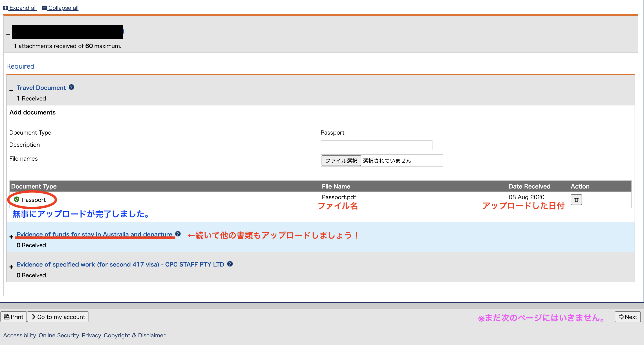Delete the Passport.pdf attachment with trash icon
The height and width of the screenshot is (345, 644).
[x=576, y=200]
